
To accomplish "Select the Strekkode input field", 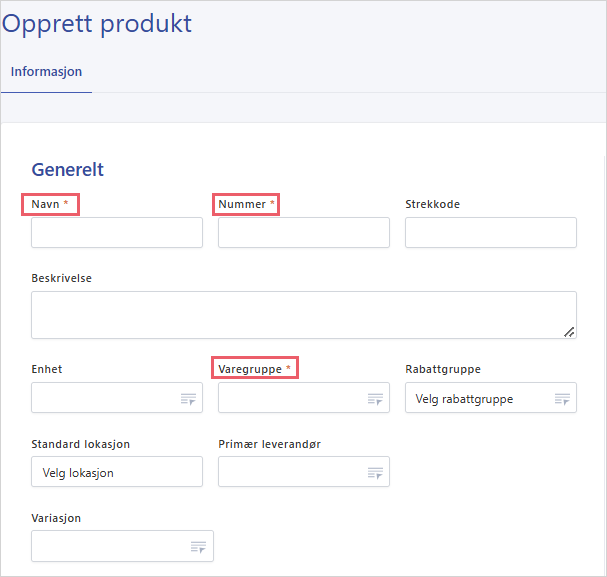I will 490,233.
